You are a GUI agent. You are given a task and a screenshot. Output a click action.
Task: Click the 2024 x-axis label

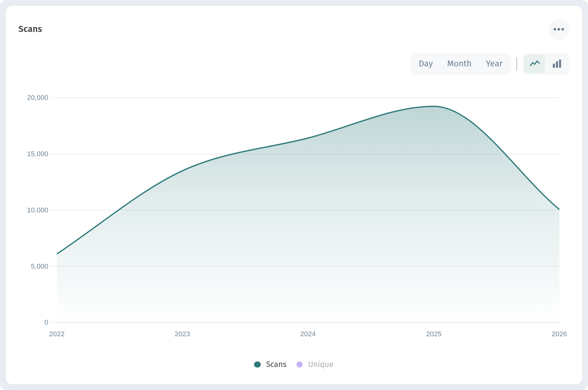pyautogui.click(x=308, y=334)
